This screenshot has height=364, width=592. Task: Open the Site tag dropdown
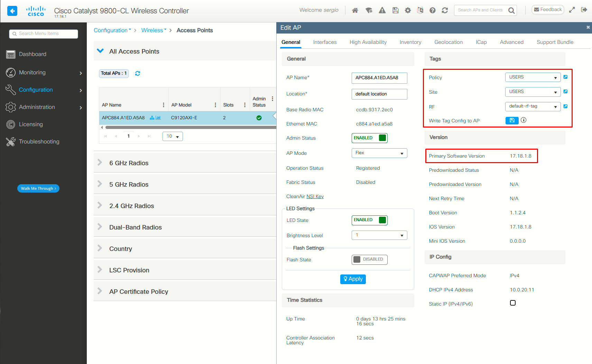coord(533,92)
